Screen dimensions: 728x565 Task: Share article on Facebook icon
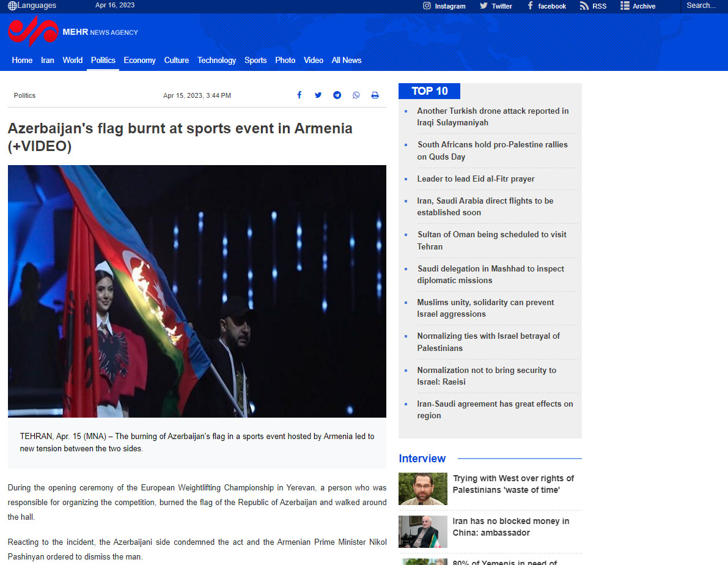300,95
